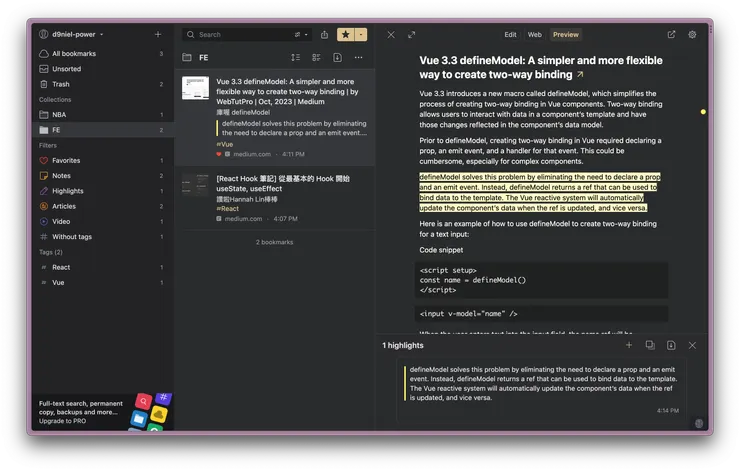Open the d9niel-power account menu
740x471 pixels.
71,34
